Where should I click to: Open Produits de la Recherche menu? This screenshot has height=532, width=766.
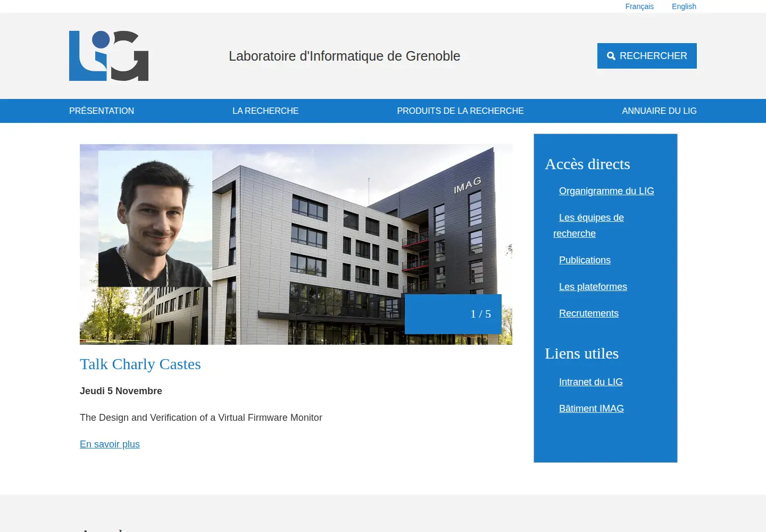(460, 111)
